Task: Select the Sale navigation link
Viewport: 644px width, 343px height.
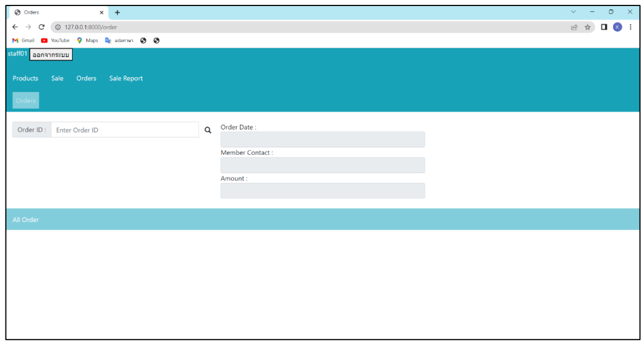Action: point(56,78)
